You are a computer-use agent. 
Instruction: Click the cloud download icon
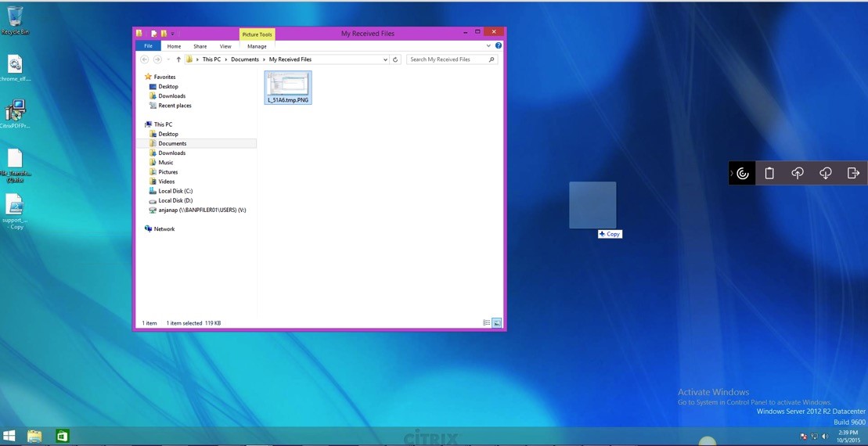[x=826, y=173]
